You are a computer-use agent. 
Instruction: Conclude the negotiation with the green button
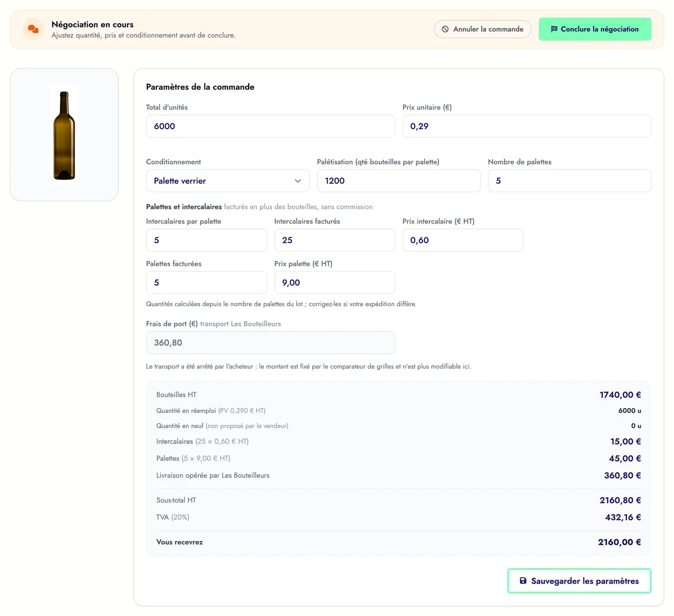pyautogui.click(x=595, y=29)
